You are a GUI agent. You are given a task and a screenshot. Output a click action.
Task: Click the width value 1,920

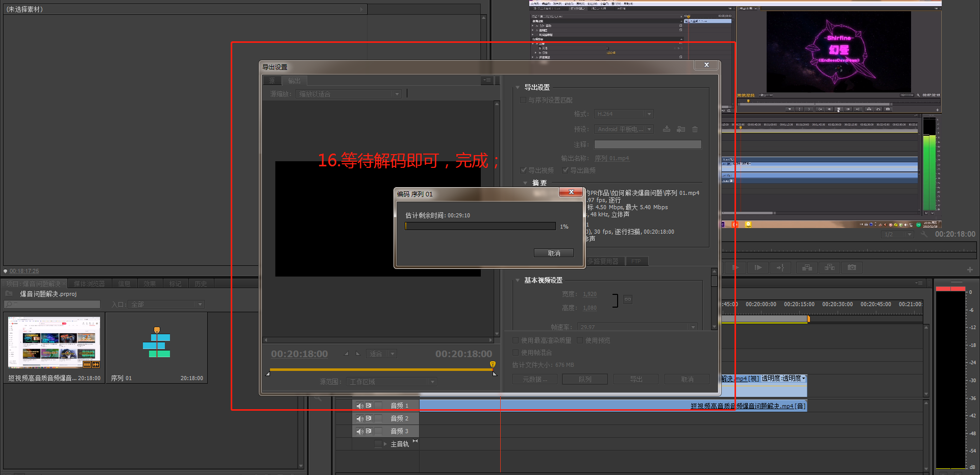[590, 294]
